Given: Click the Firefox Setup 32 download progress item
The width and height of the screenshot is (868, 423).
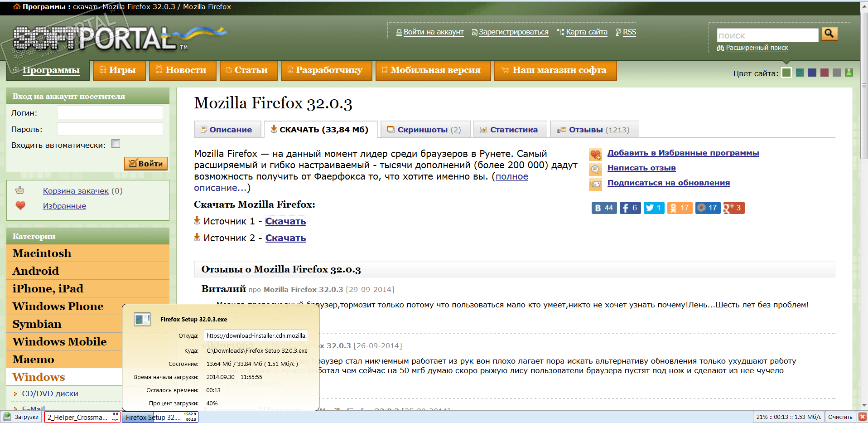Looking at the screenshot, I should pyautogui.click(x=160, y=417).
